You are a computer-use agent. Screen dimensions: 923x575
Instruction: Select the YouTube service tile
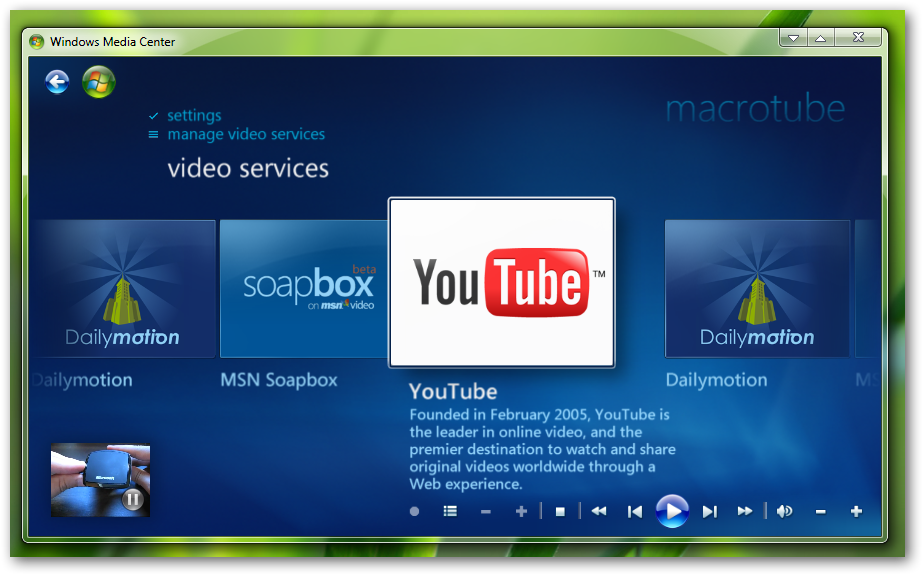click(502, 282)
